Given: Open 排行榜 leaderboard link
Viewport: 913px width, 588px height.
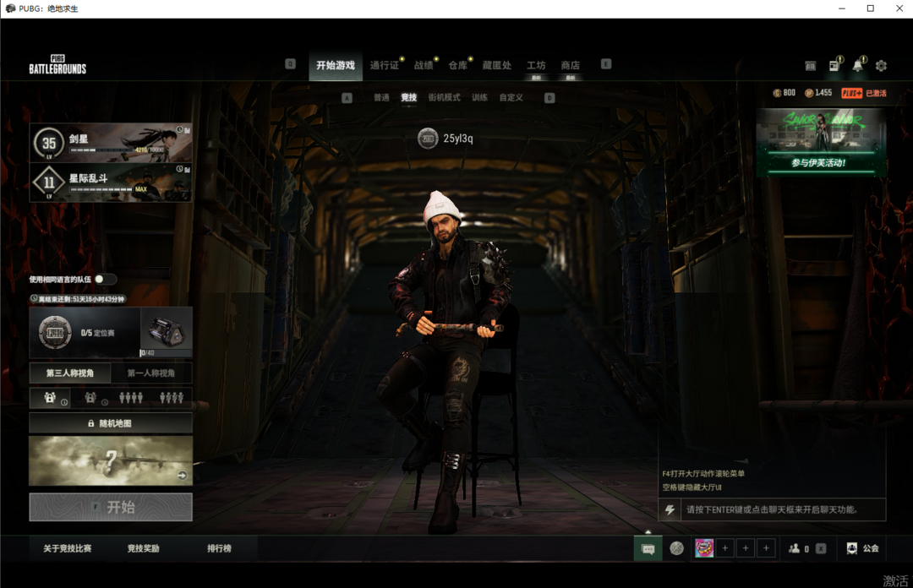Looking at the screenshot, I should click(219, 548).
